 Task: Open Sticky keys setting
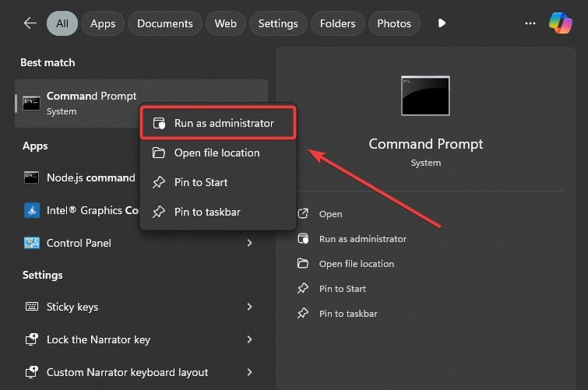point(141,307)
